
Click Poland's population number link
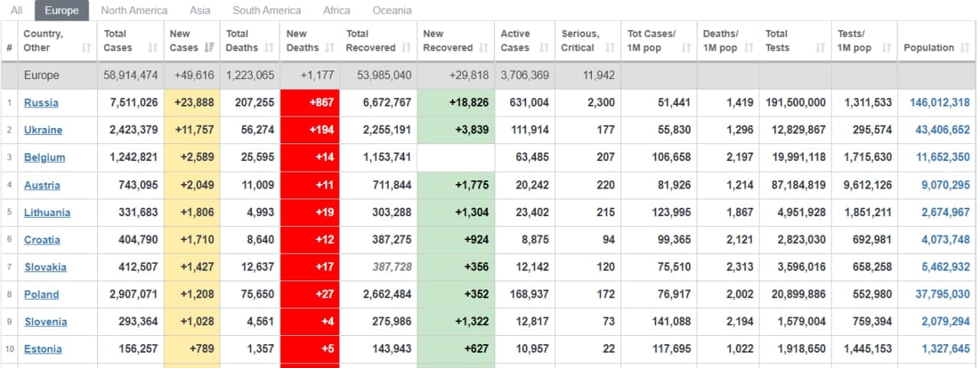(942, 294)
